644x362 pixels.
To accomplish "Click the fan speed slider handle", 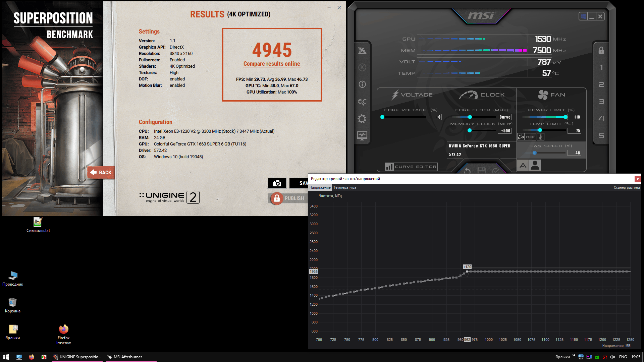I will point(535,153).
